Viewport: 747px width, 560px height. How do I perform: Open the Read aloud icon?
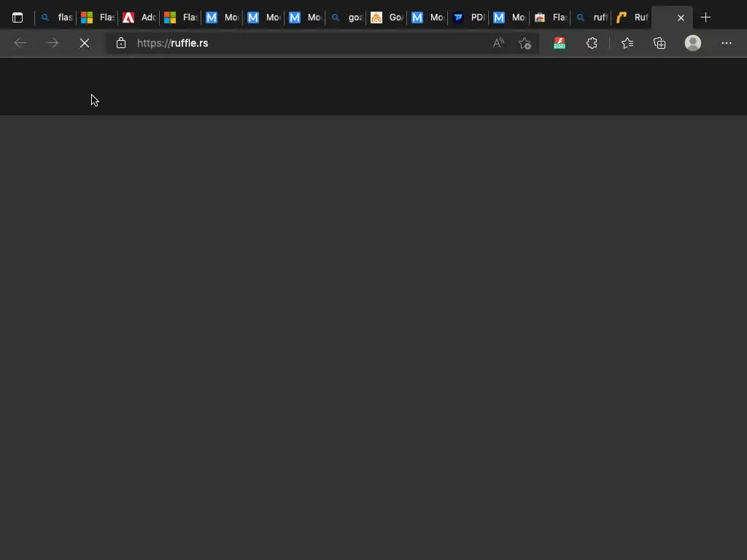(498, 43)
